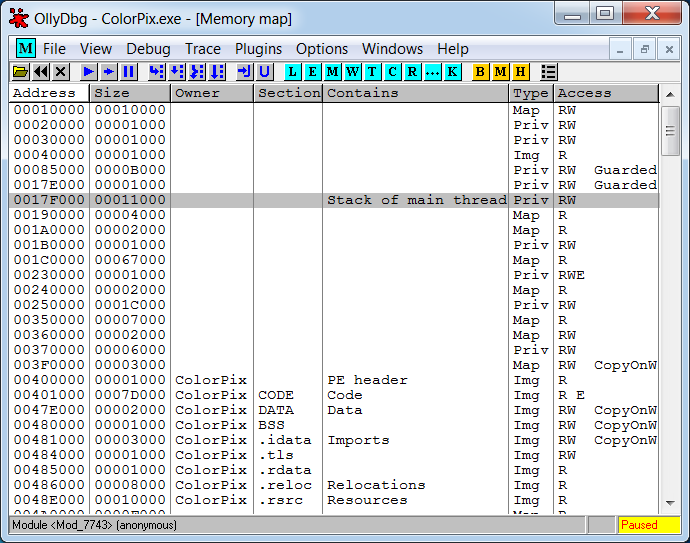The image size is (690, 543).
Task: Select the Stack of main thread row
Action: (334, 200)
